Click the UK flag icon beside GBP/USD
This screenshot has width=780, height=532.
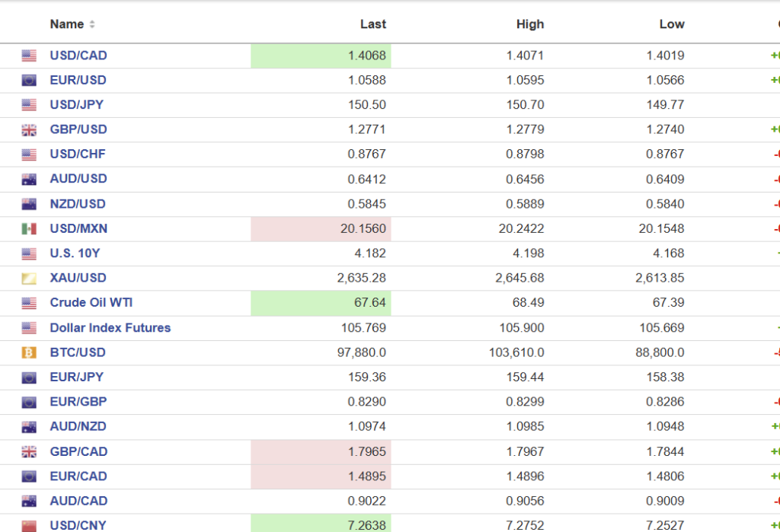point(29,130)
